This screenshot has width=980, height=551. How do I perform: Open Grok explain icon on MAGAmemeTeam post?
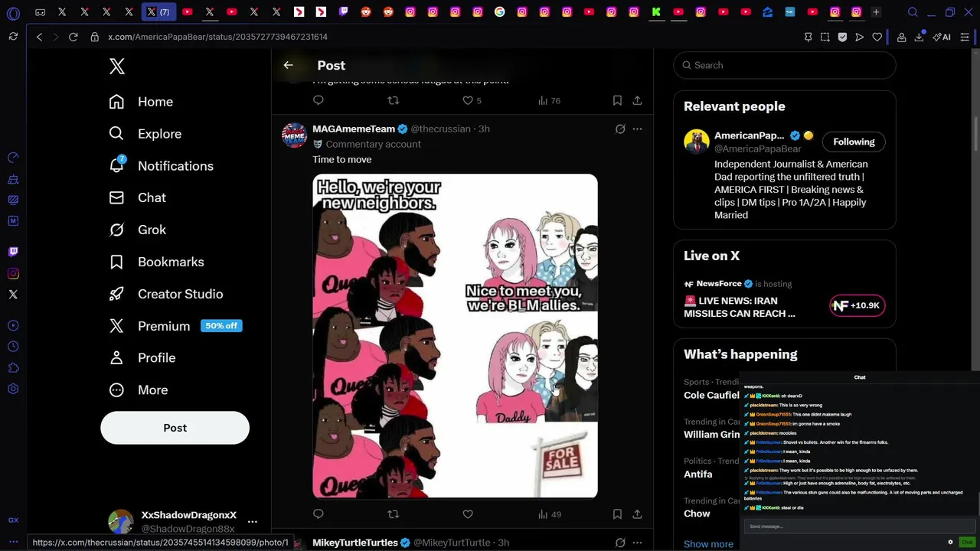point(620,129)
